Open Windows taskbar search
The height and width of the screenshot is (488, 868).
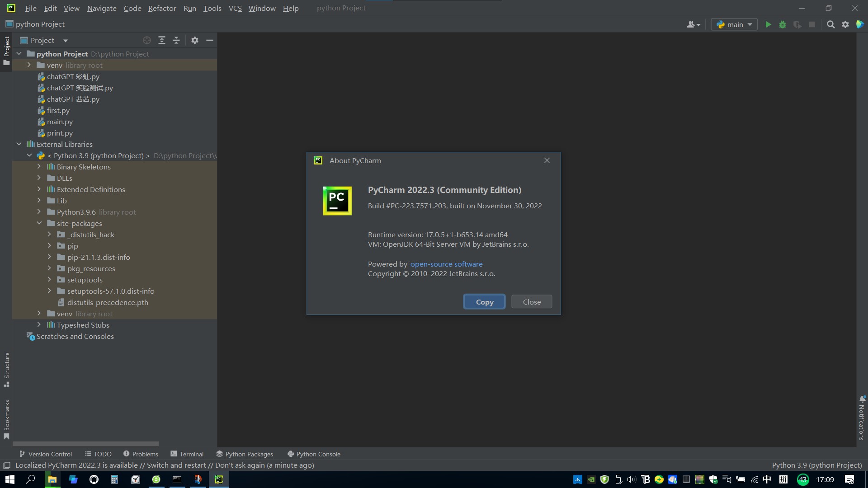tap(30, 479)
